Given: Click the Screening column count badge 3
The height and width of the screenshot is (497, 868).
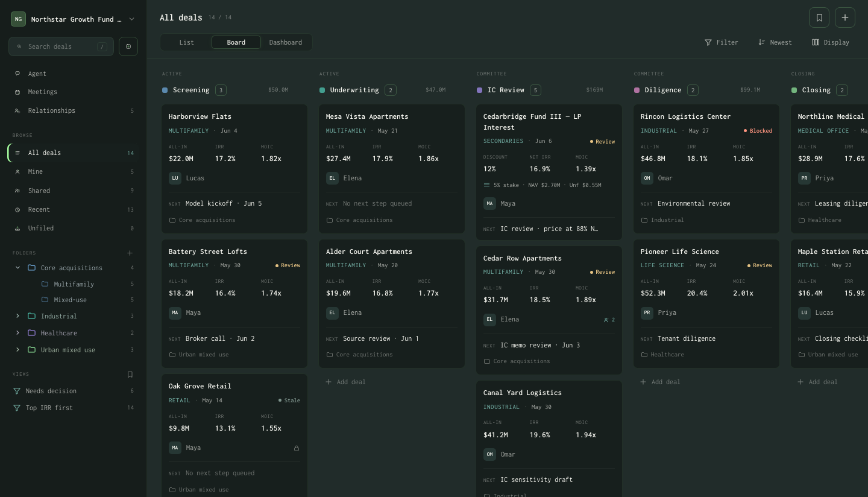Looking at the screenshot, I should 221,90.
